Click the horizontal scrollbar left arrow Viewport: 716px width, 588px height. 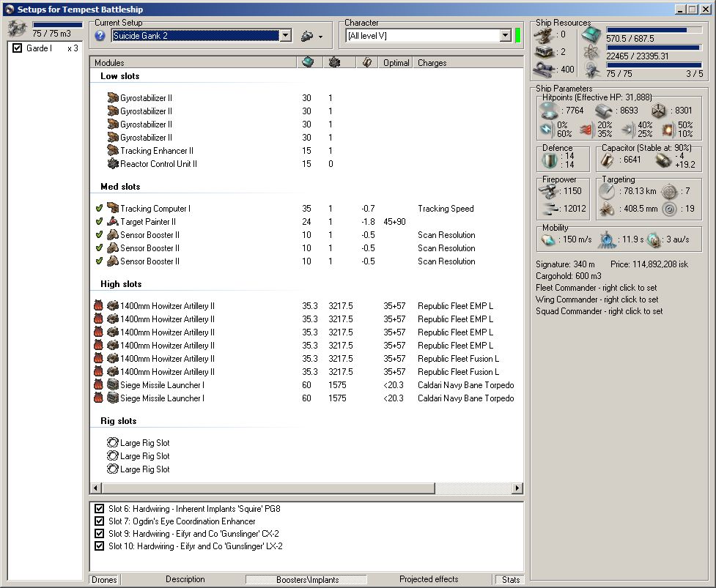pyautogui.click(x=96, y=488)
